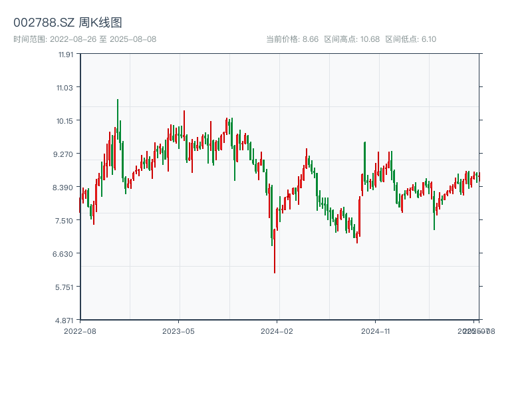Click the 2024-02 date axis label

[x=277, y=331]
